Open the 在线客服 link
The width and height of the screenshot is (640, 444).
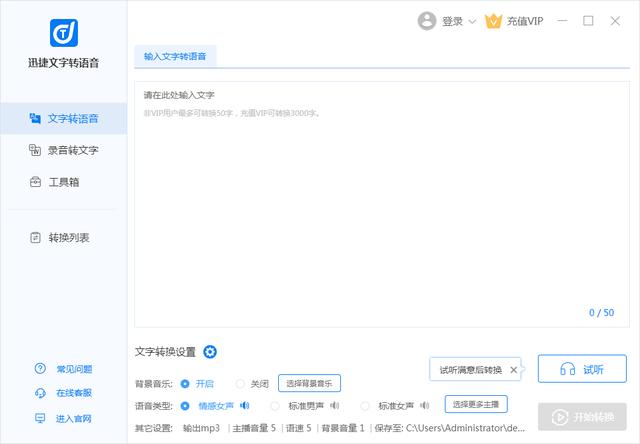pyautogui.click(x=74, y=393)
